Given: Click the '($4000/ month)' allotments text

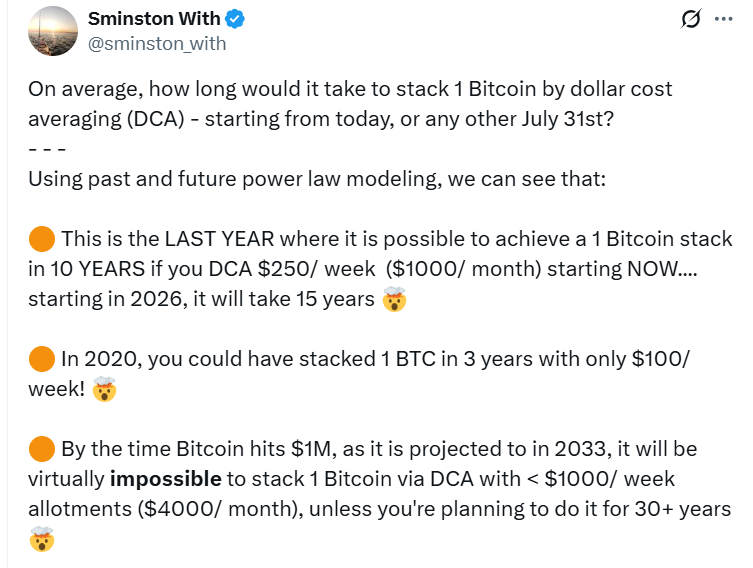Looking at the screenshot, I should 220,509.
